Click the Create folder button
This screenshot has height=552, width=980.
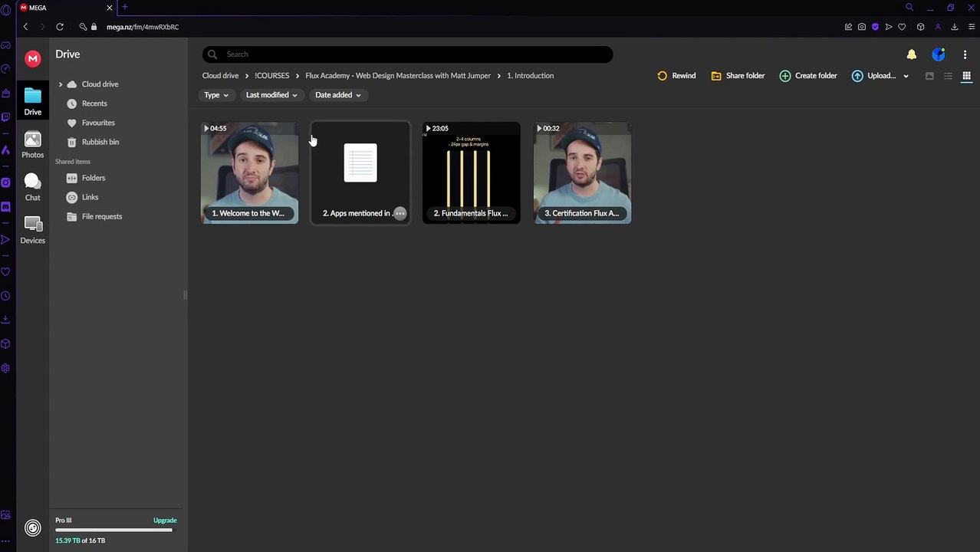pos(808,76)
